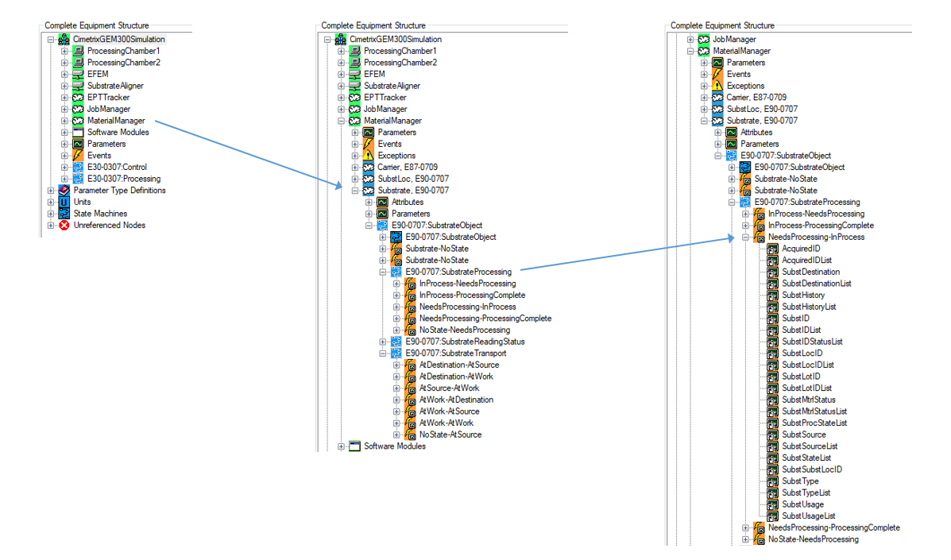Expand the ProcessingChamber1 node in left tree
This screenshot has height=560, width=951.
pos(64,50)
